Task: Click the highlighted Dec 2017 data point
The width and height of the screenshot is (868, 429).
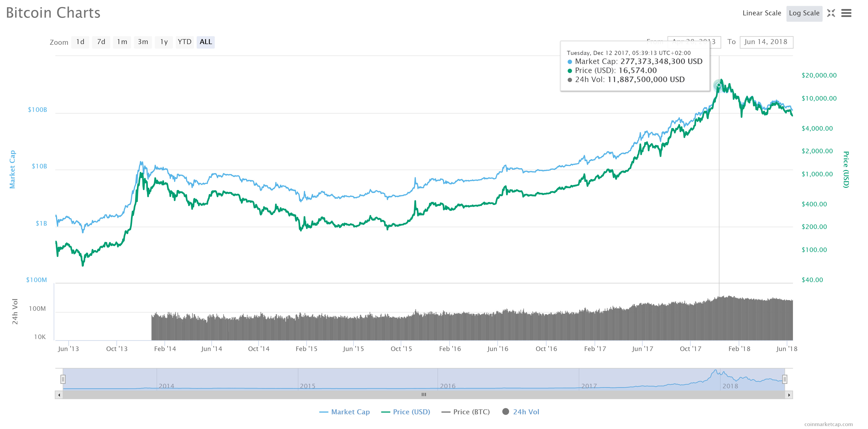Action: [719, 85]
